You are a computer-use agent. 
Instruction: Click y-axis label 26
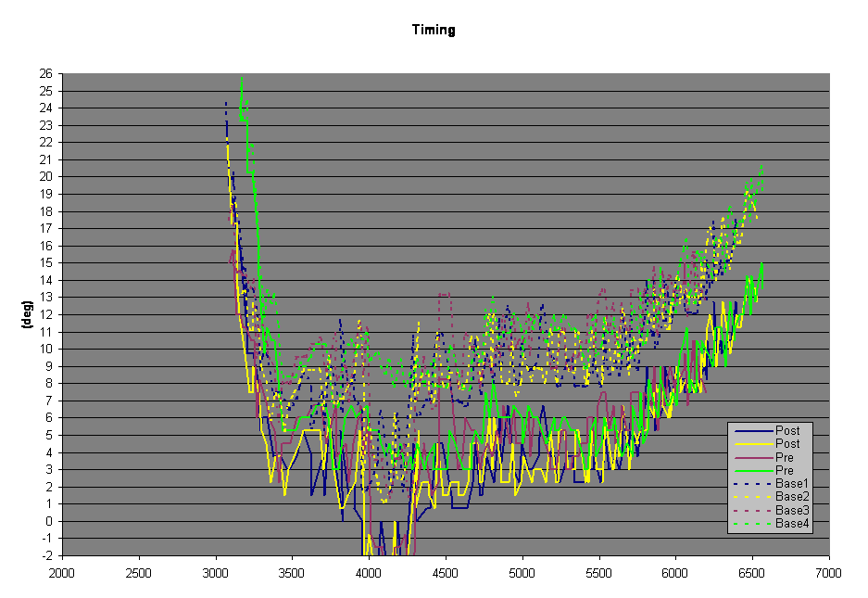coord(46,74)
